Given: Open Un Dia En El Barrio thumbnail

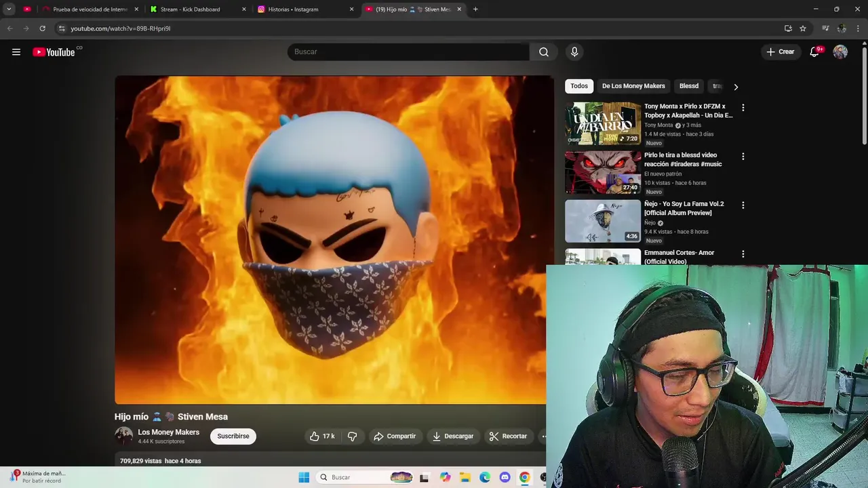Looking at the screenshot, I should (603, 123).
